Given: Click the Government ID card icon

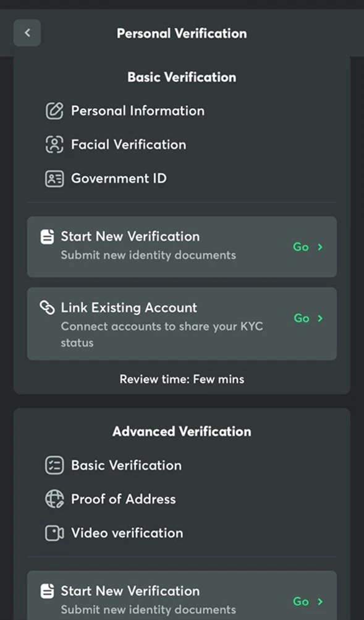Looking at the screenshot, I should click(x=54, y=178).
